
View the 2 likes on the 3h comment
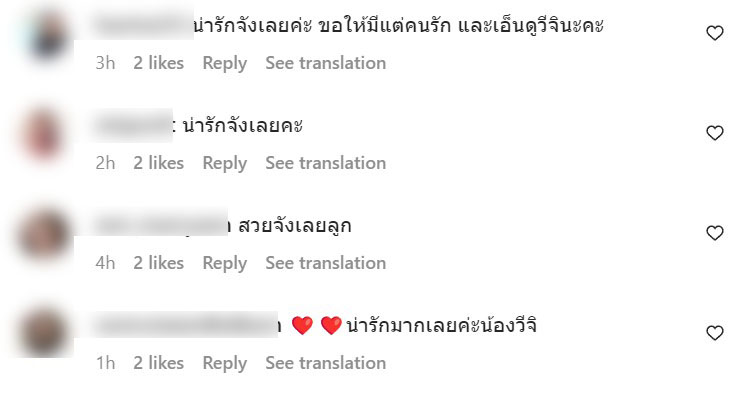click(159, 63)
